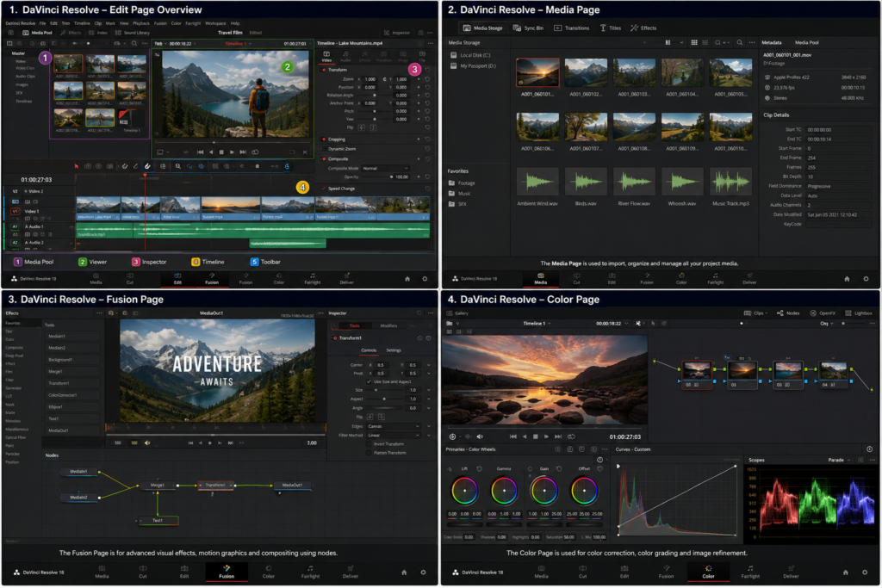
Task: Open Clips dropdown in Color Page header
Action: [x=755, y=313]
